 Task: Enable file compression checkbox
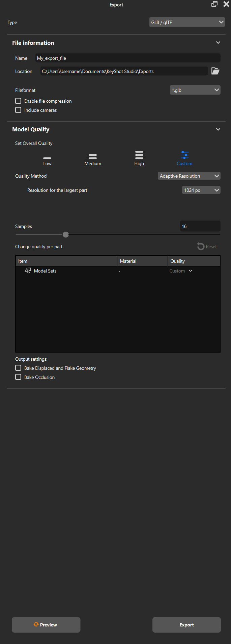[x=18, y=101]
